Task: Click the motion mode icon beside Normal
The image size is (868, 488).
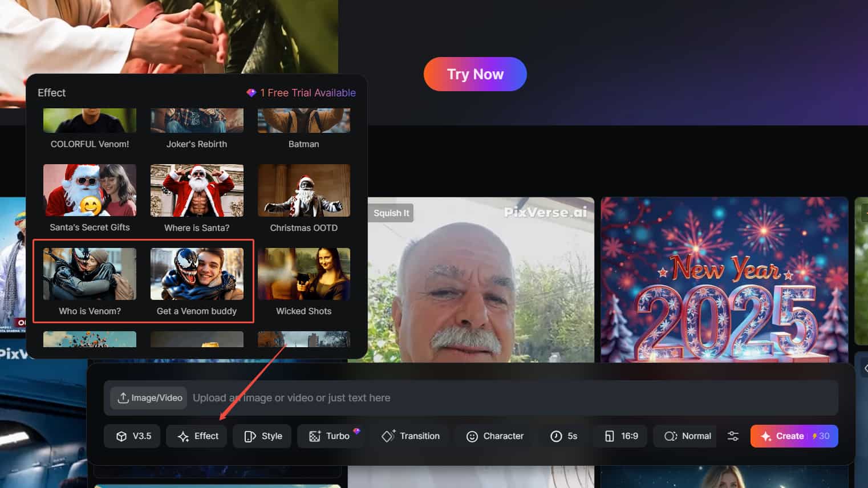Action: click(x=671, y=436)
